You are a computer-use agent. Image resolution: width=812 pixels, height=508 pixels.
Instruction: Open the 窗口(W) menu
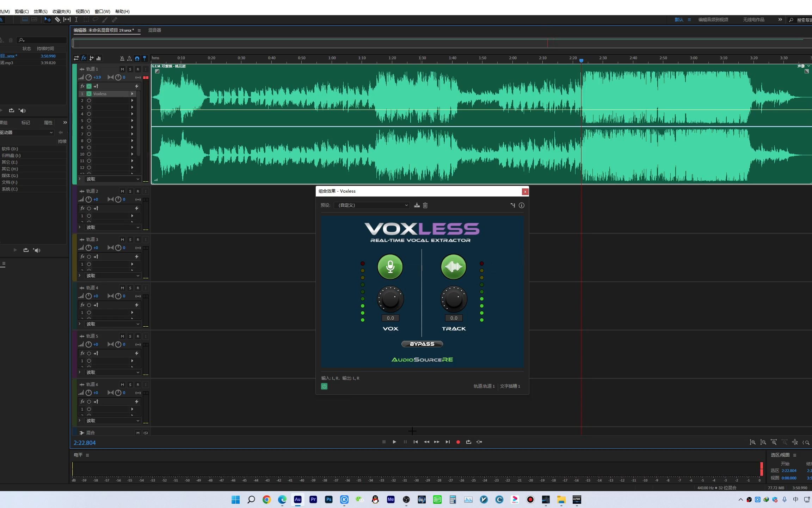102,12
